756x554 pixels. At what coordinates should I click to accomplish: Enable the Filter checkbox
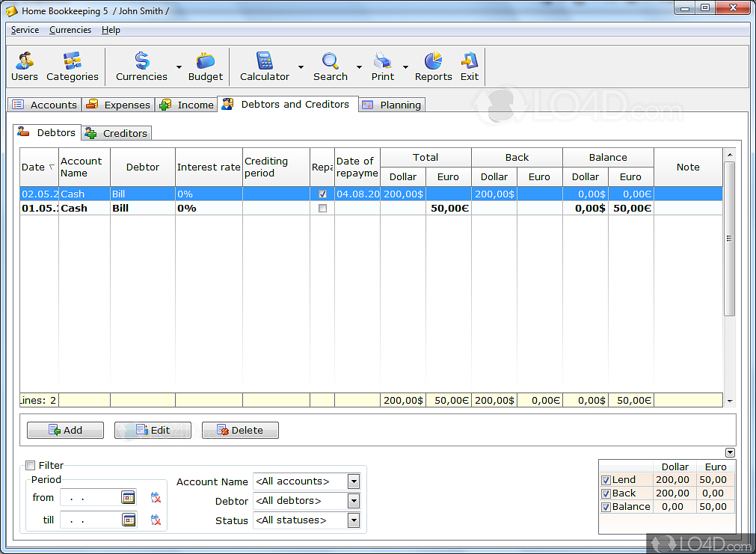[x=31, y=465]
